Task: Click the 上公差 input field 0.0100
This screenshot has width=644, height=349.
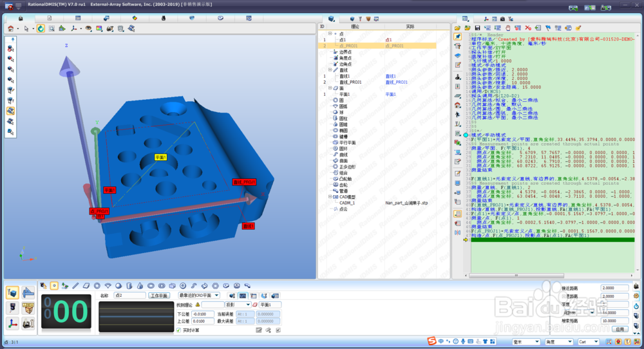Action: (x=203, y=321)
